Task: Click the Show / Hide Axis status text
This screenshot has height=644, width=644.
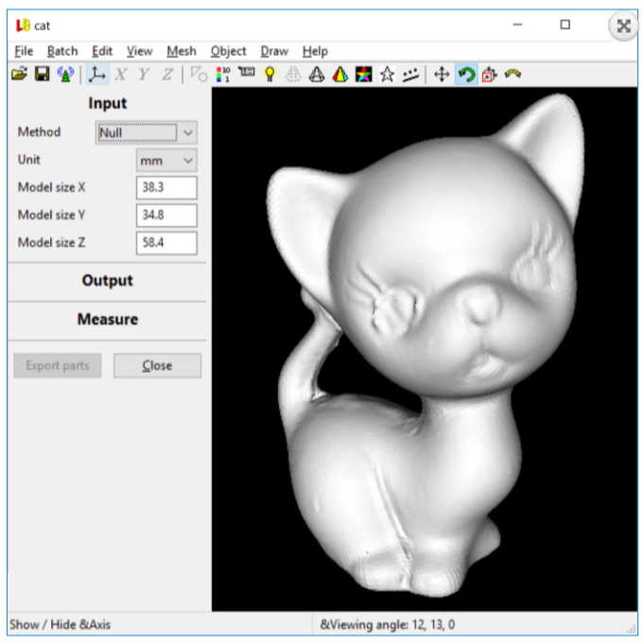Action: click(60, 625)
